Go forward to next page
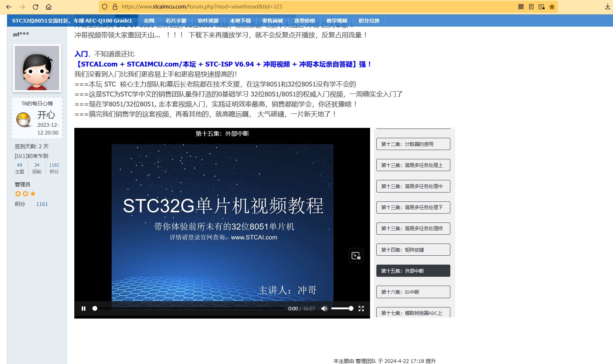Viewport: 613px width, 364px height. coord(22,7)
